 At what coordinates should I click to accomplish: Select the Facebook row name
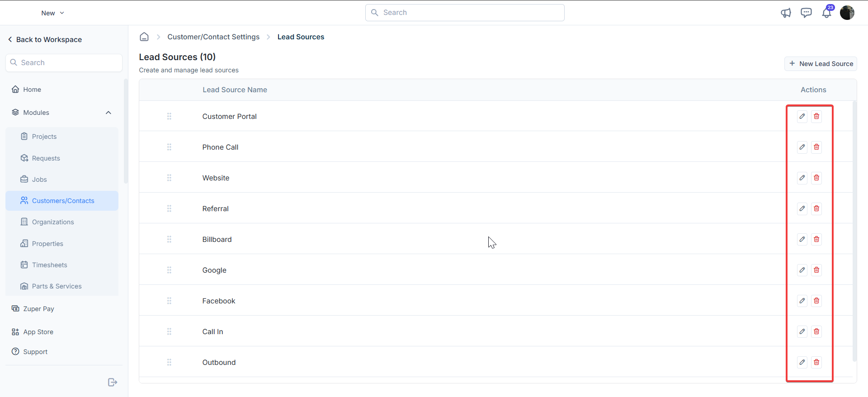(219, 301)
